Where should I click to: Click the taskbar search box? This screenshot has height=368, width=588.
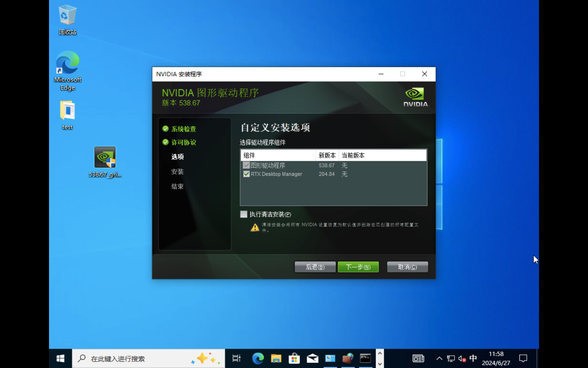tap(149, 359)
